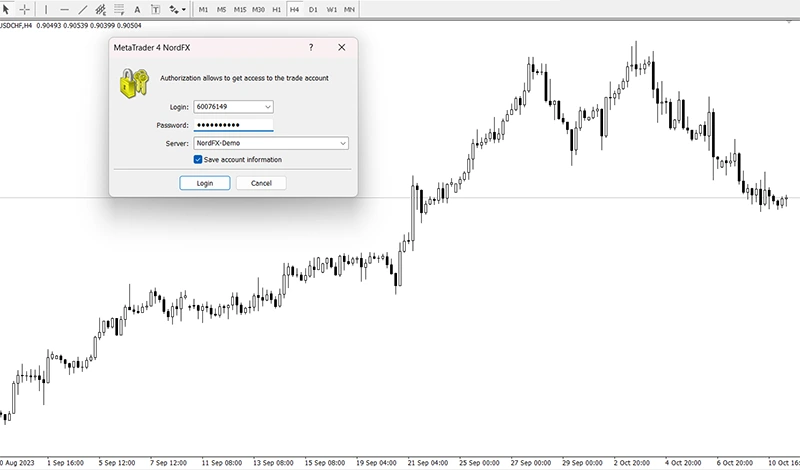Switch to the M15 timeframe
The width and height of the screenshot is (800, 470).
(x=240, y=9)
